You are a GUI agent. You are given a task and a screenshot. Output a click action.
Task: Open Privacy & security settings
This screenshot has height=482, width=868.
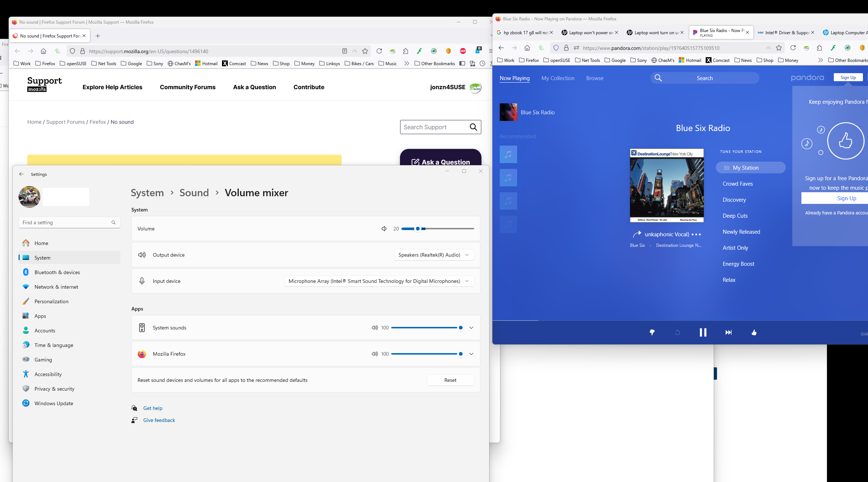click(x=69, y=389)
